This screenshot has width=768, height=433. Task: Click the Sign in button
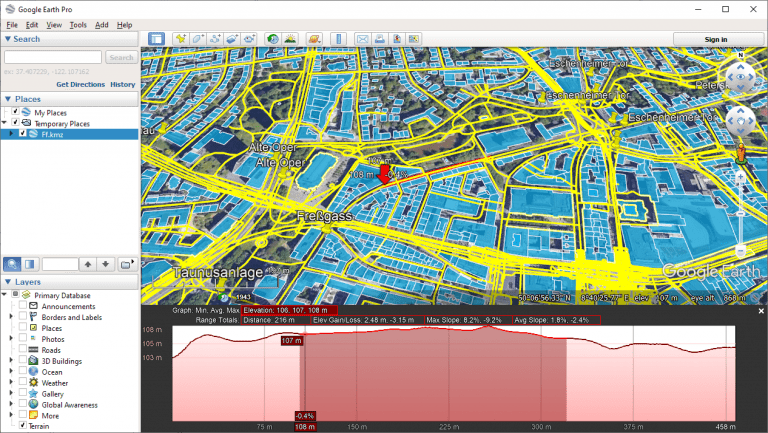[716, 39]
